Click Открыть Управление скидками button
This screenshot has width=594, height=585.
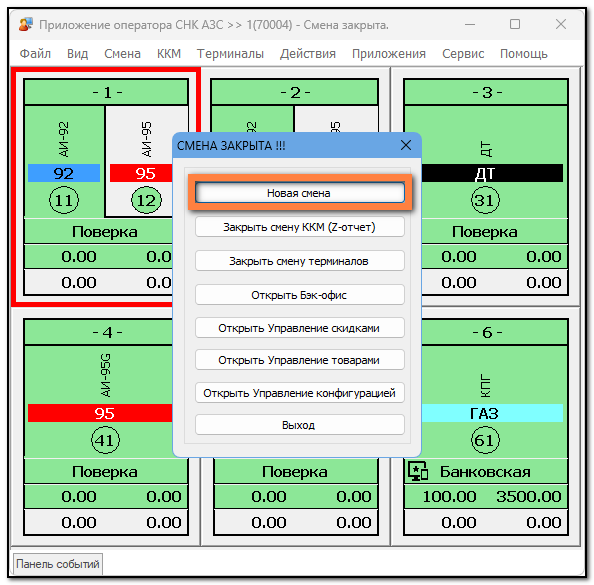point(300,328)
